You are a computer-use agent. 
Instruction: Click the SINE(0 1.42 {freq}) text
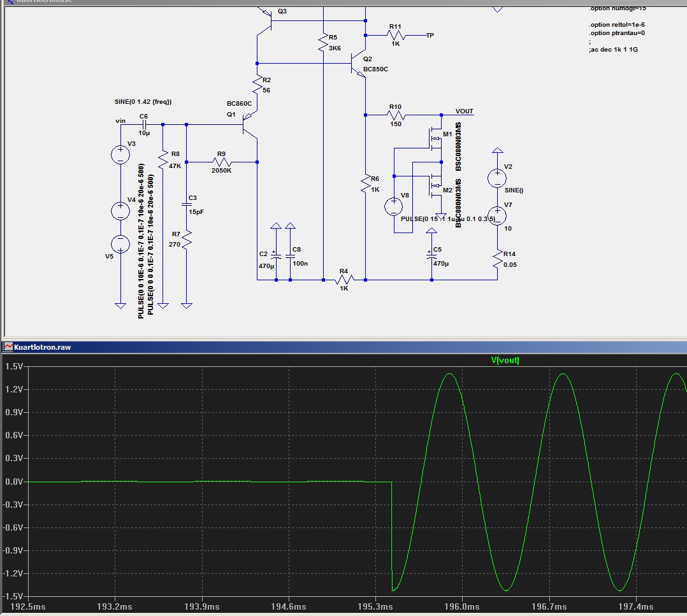coord(143,101)
